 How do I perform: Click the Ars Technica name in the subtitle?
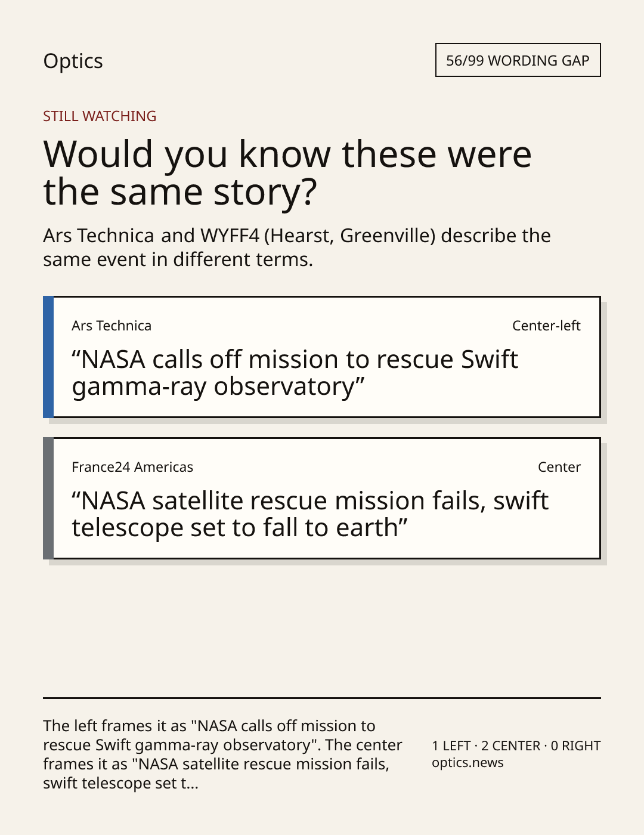click(98, 236)
